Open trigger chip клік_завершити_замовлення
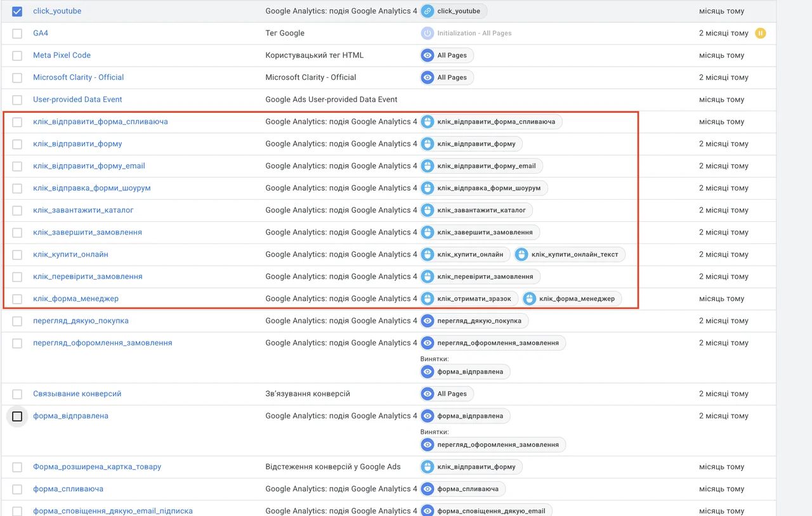 pos(480,233)
